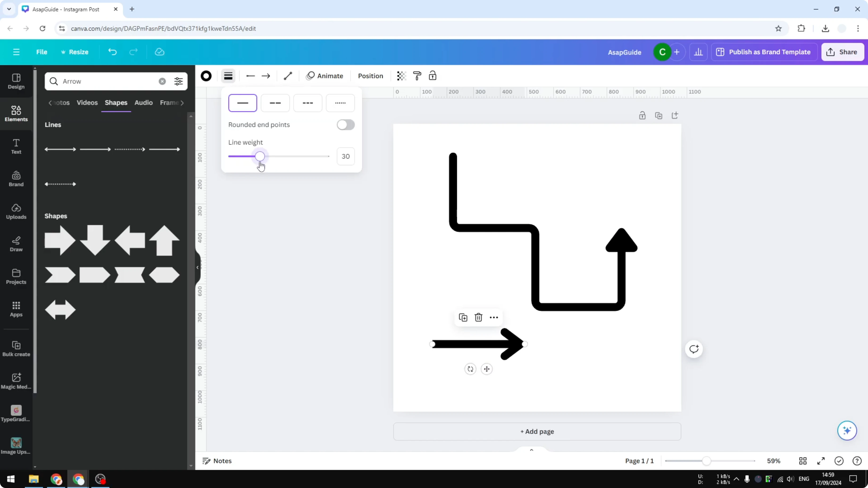
Task: Open the Magic Media app
Action: pyautogui.click(x=16, y=381)
